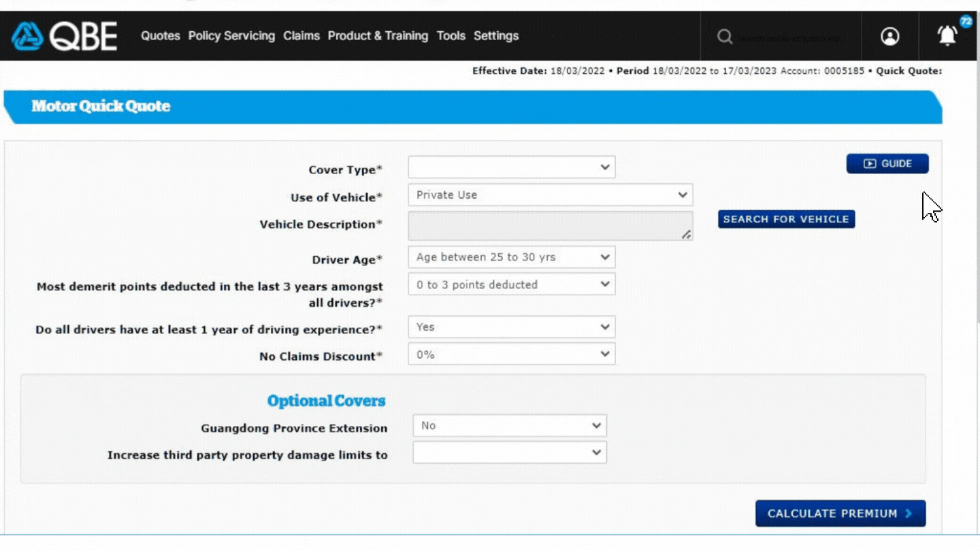Click the Account: 0005185 text

(822, 71)
